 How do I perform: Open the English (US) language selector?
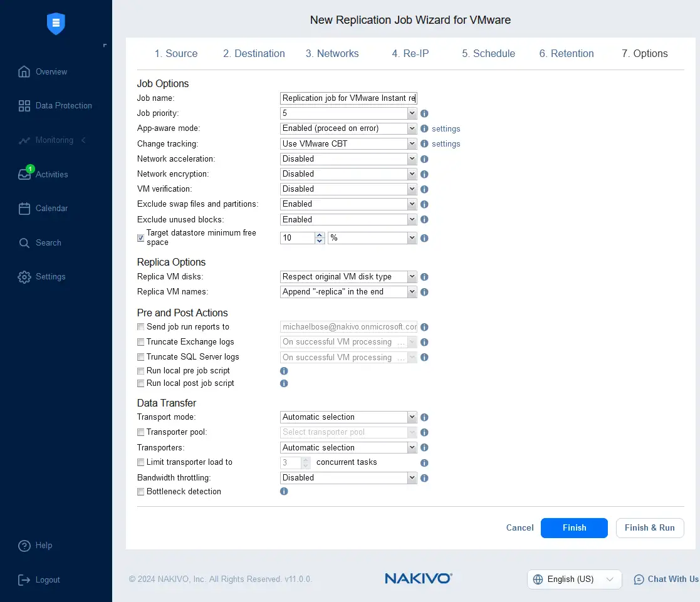click(x=574, y=579)
